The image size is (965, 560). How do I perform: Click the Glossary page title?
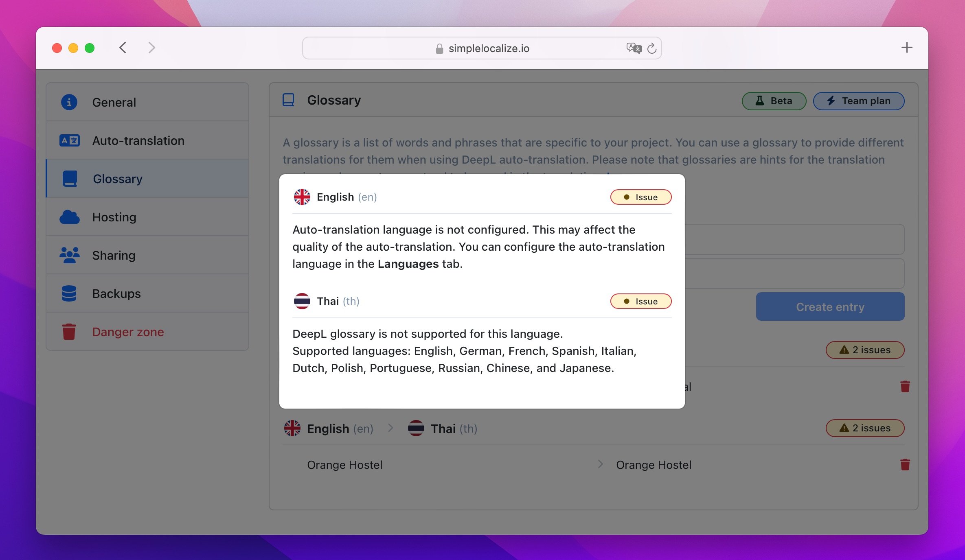point(334,100)
